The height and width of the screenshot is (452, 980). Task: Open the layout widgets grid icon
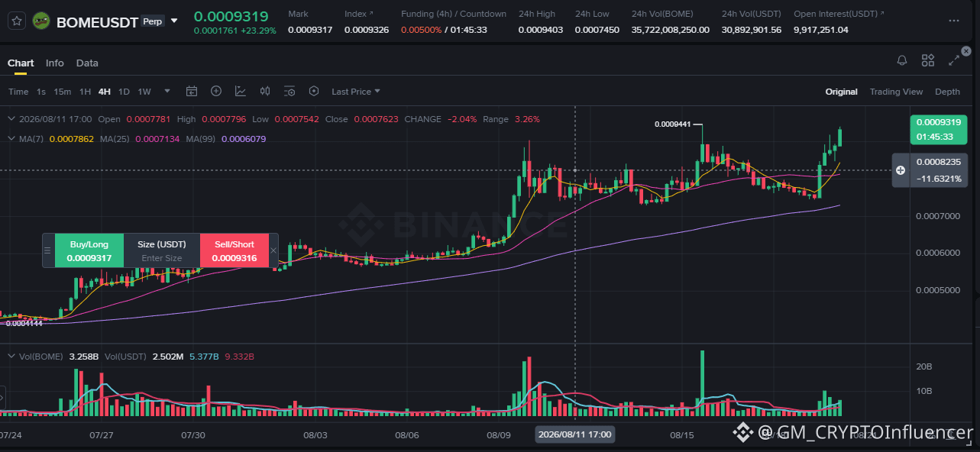pos(928,60)
